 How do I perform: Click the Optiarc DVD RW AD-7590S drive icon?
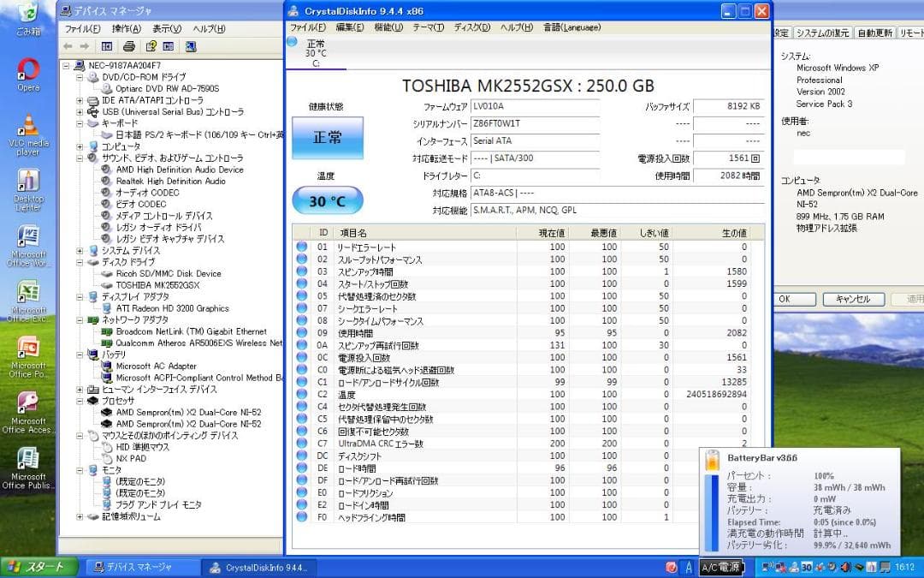[107, 88]
